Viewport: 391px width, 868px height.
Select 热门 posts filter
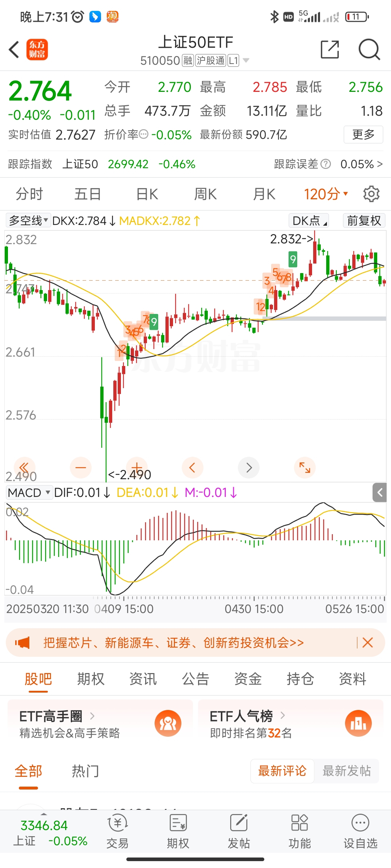[x=85, y=771]
